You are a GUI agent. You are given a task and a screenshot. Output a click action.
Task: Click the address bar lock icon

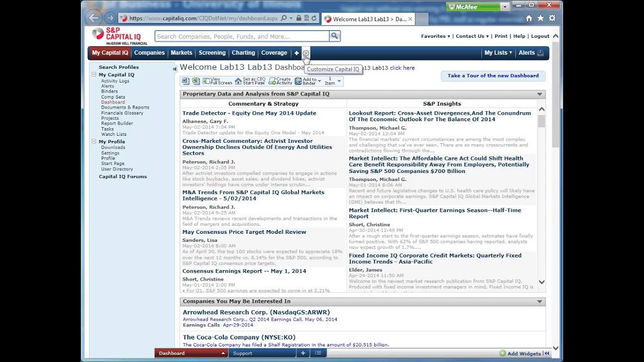(299, 18)
